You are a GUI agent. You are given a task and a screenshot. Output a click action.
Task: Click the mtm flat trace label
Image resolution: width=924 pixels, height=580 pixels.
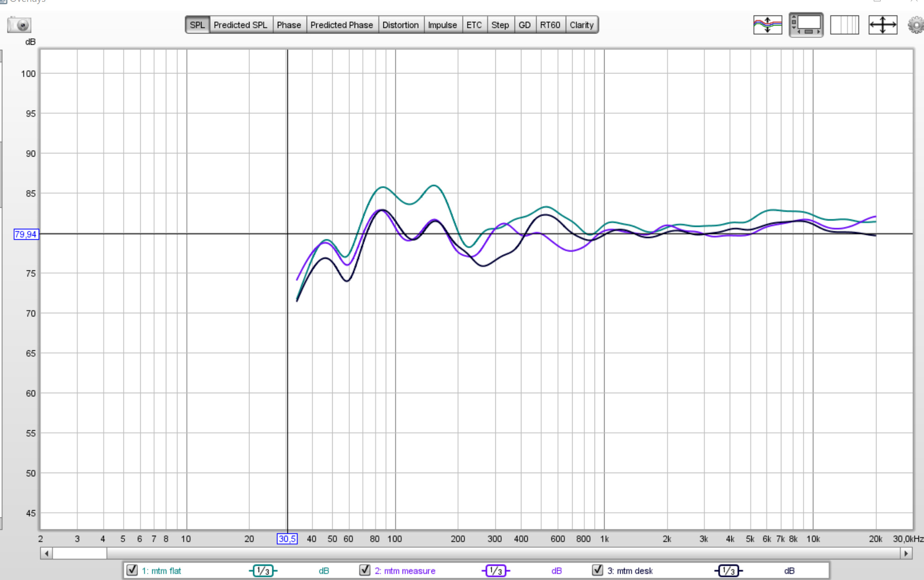tap(161, 571)
